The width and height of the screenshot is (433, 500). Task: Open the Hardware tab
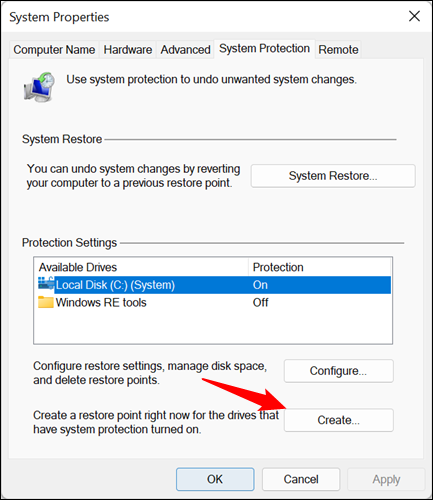(128, 50)
